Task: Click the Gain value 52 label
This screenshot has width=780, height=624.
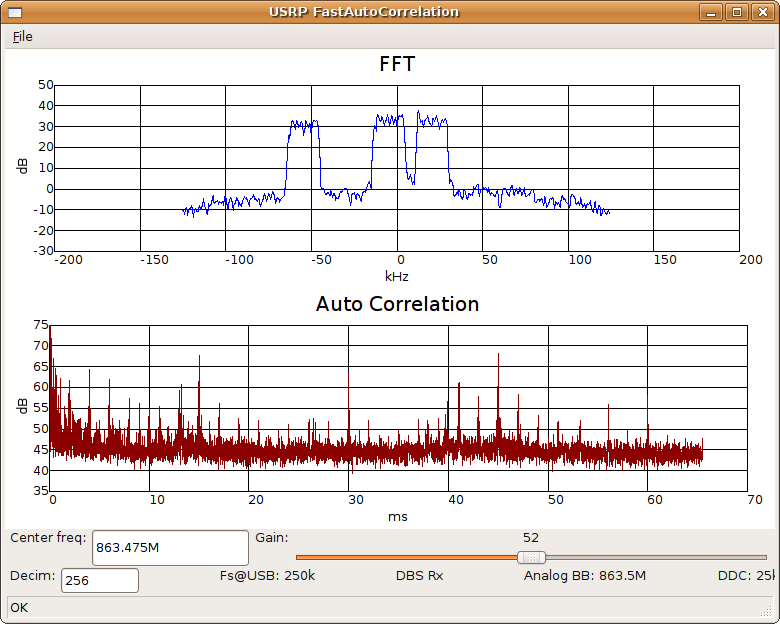Action: tap(531, 538)
